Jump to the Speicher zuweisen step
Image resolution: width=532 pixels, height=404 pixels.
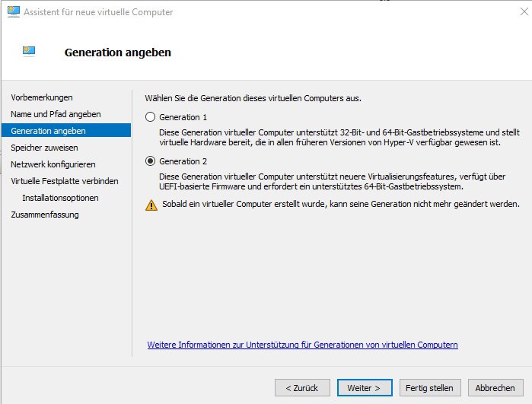(x=44, y=148)
